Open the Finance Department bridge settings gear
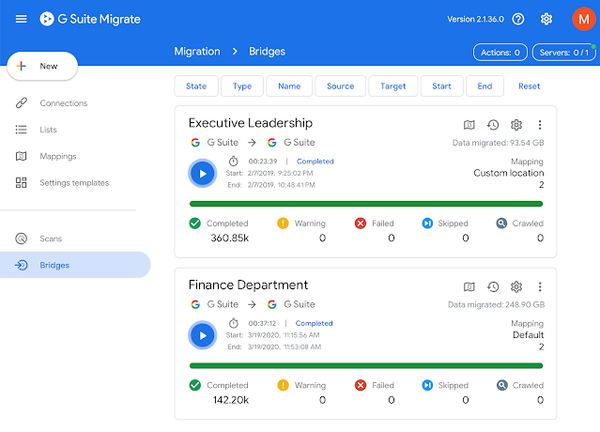Viewport: 600px width, 432px height. point(516,287)
